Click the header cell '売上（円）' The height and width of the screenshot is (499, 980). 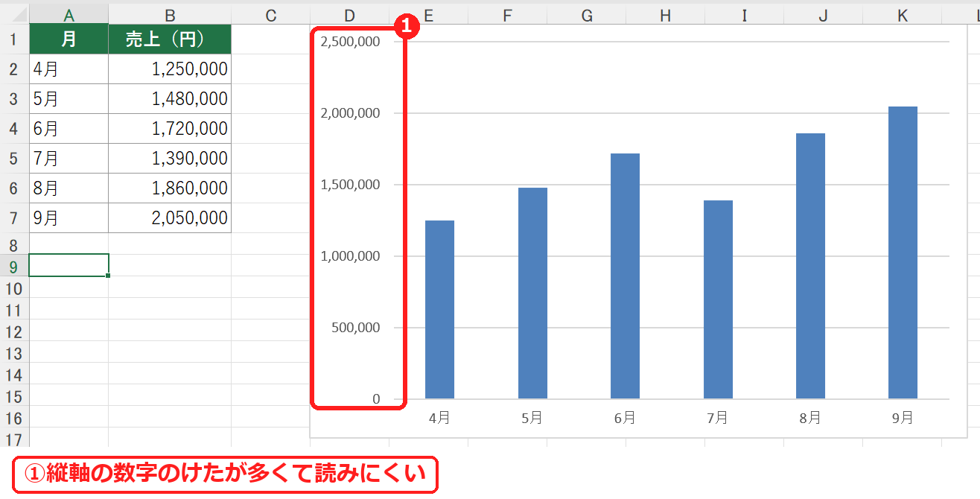[x=170, y=39]
